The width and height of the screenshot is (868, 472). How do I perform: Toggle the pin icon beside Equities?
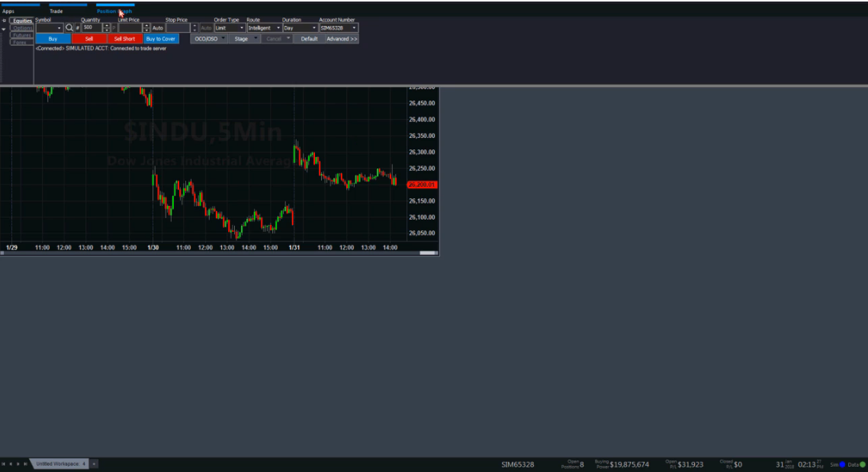tap(4, 21)
